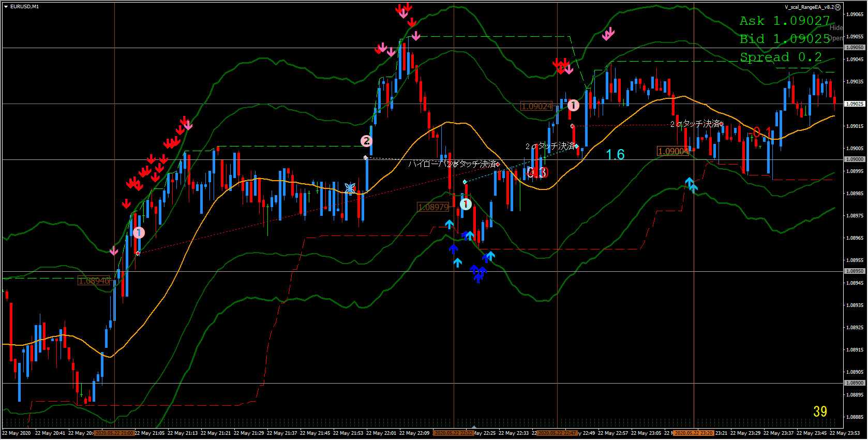Click the Spread 0.2 readout
Image resolution: width=868 pixels, height=440 pixels.
click(781, 57)
